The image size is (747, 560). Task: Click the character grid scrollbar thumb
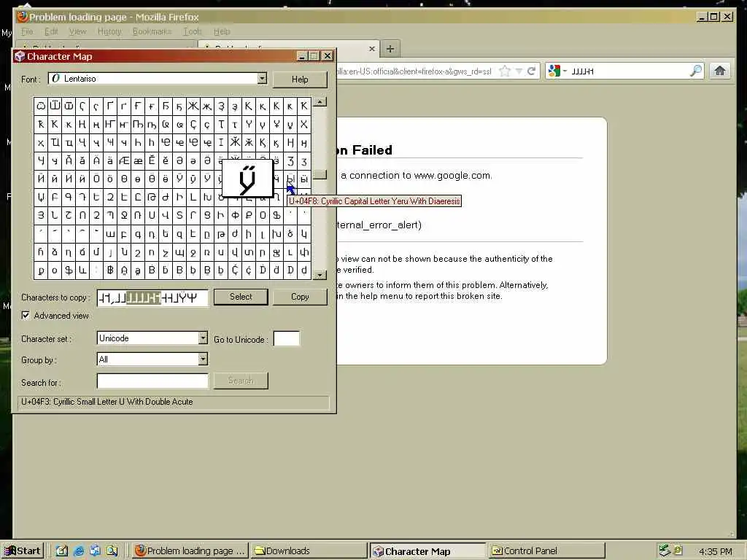[x=320, y=174]
